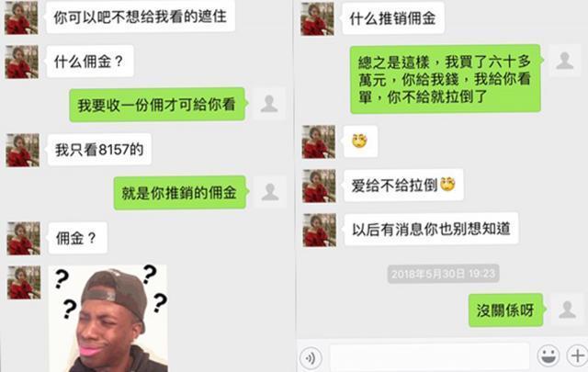Tap contact avatar beside 什么推销佣金
This screenshot has width=588, height=372.
tap(317, 18)
